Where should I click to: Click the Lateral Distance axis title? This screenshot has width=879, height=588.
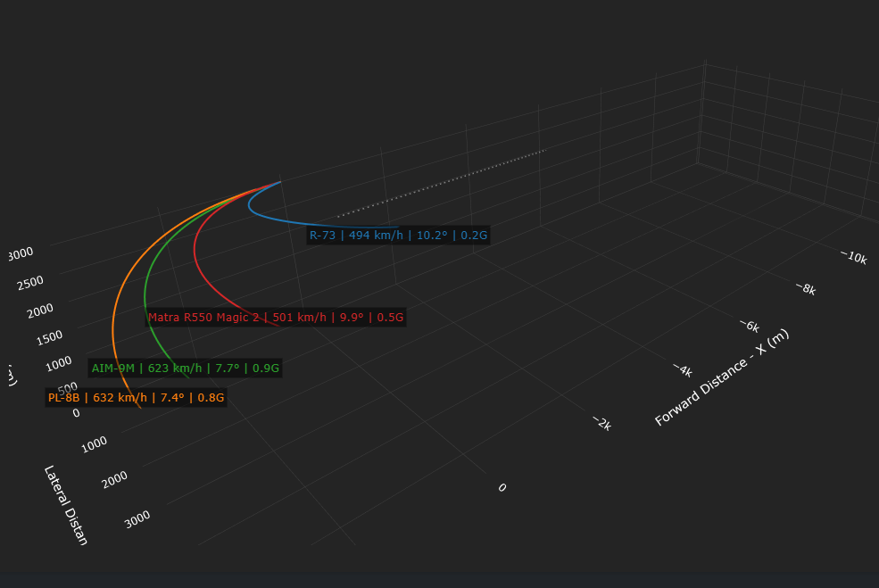pyautogui.click(x=66, y=505)
